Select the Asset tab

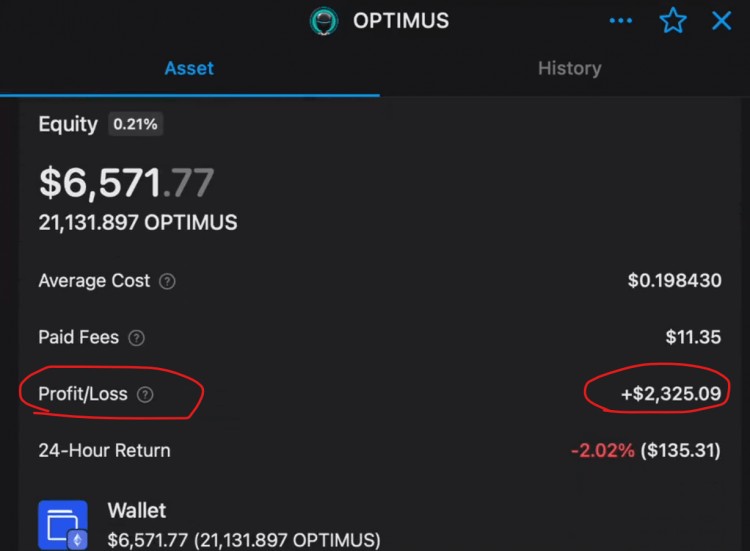point(189,68)
